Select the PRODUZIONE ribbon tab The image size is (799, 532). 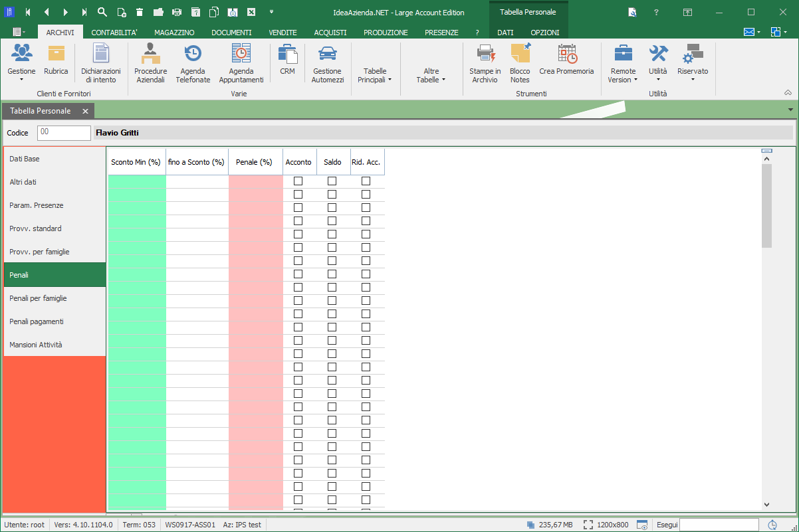click(386, 33)
